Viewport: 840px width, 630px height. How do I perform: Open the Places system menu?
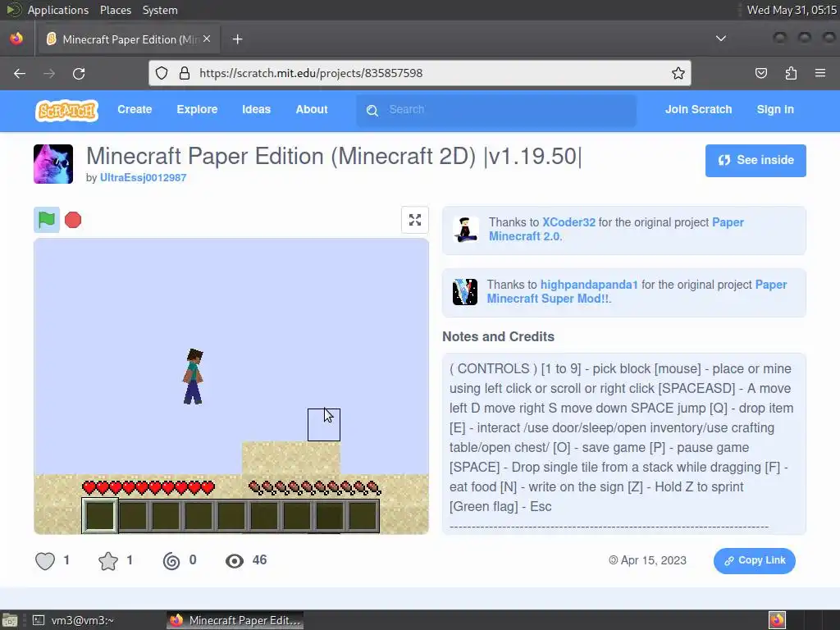115,10
